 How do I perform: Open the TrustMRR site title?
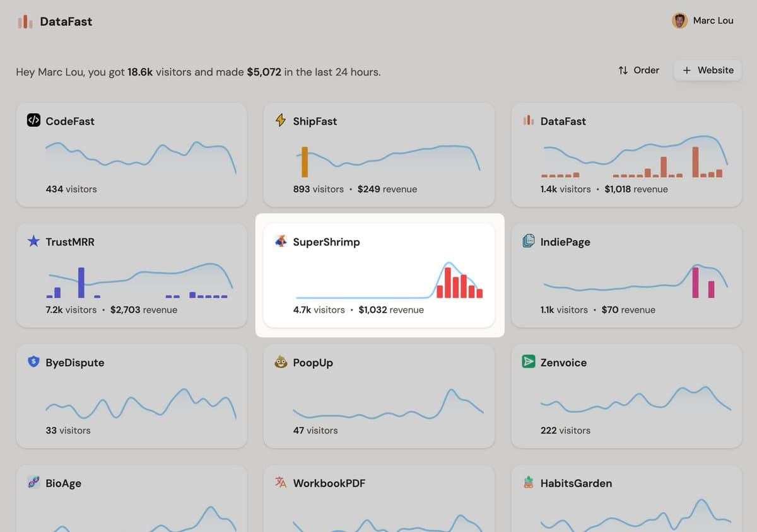click(x=70, y=242)
